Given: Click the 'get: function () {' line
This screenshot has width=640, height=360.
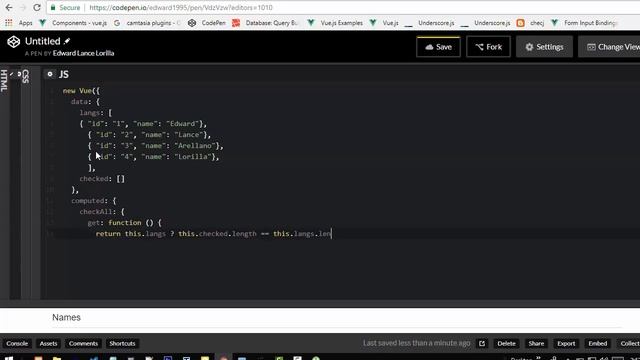Looking at the screenshot, I should 124,223.
